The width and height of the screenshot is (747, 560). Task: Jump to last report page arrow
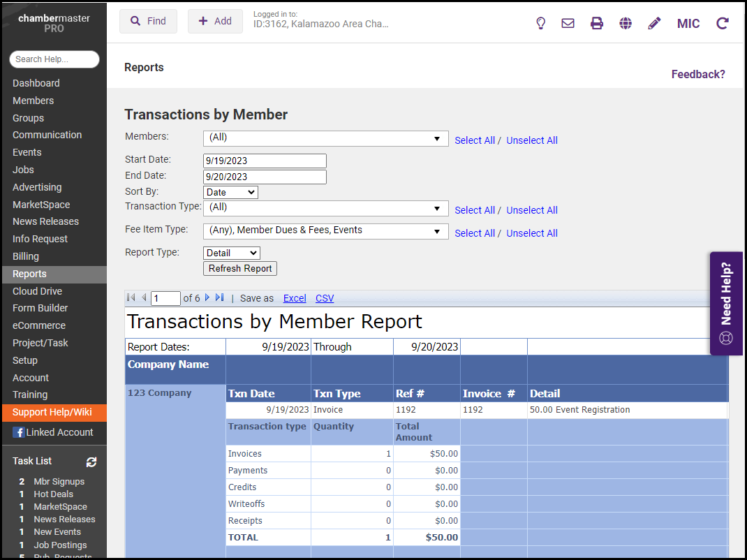click(219, 298)
